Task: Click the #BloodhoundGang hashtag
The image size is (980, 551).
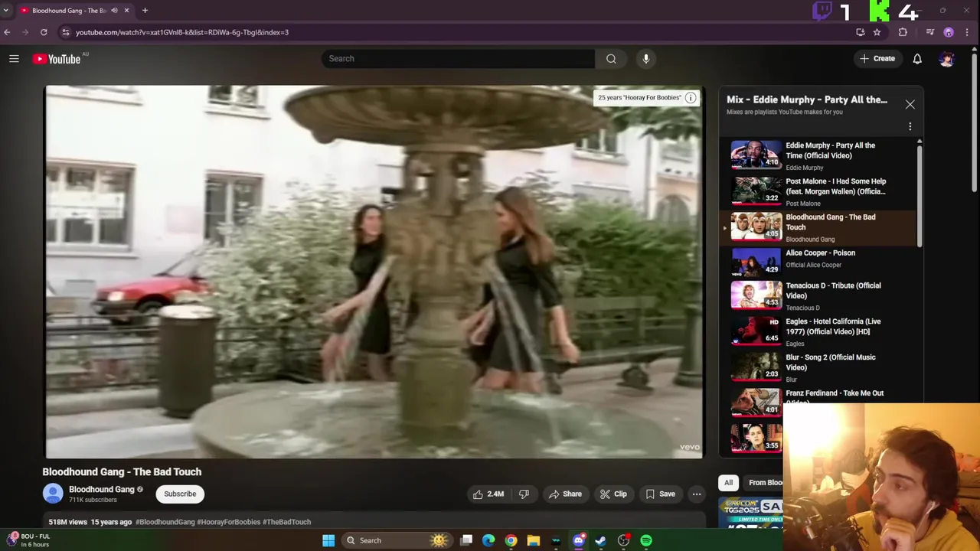Action: pyautogui.click(x=165, y=522)
